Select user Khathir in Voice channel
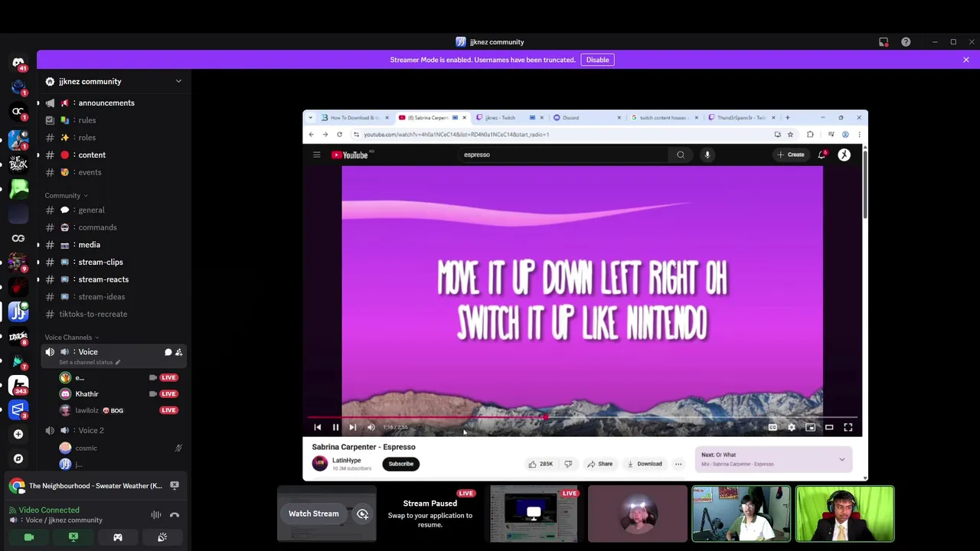This screenshot has width=980, height=551. pyautogui.click(x=87, y=394)
